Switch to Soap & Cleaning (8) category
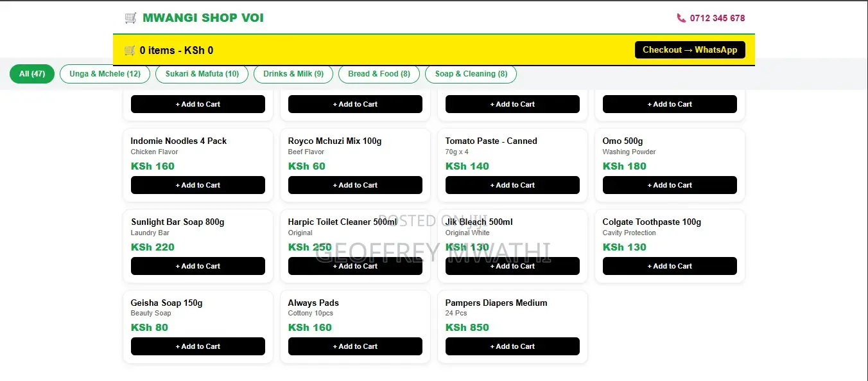868x381 pixels. coord(471,74)
